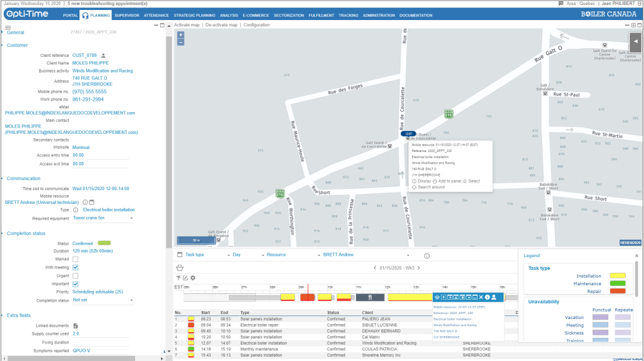Open calendar icon beside mobile resource

point(91,202)
